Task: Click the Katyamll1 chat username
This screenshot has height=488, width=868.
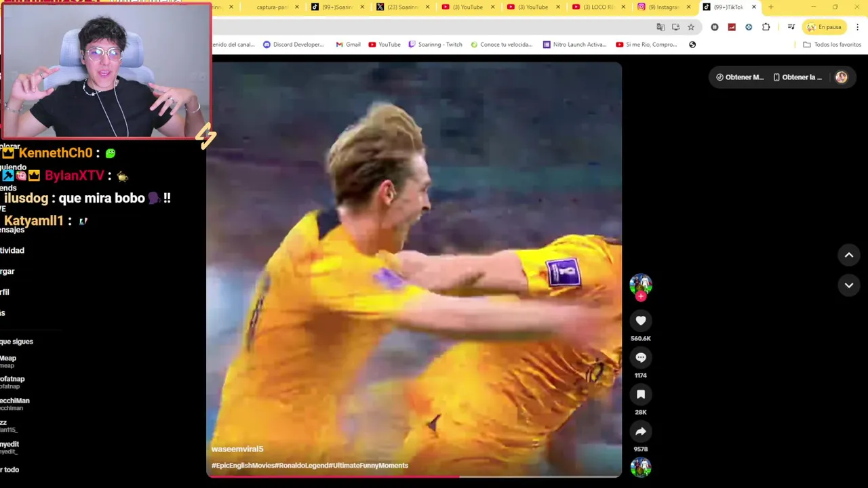Action: point(33,221)
